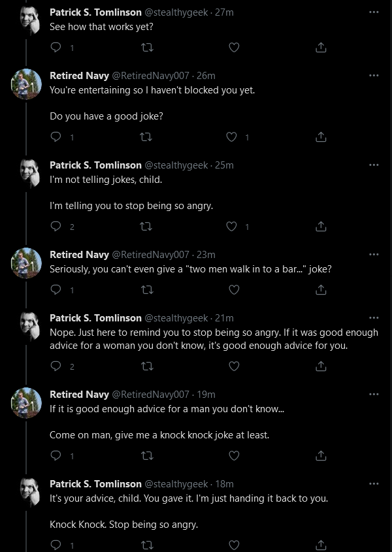Image resolution: width=392 pixels, height=552 pixels.
Task: Open the 25m timestamp on Tomlinson's tweet
Action: coord(224,165)
